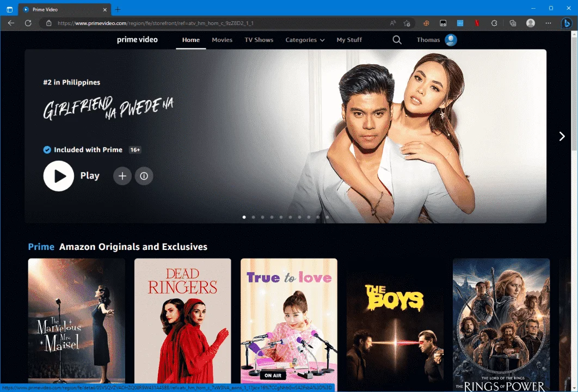Click the prime video logo
Viewport: 578px width, 392px height.
point(137,40)
